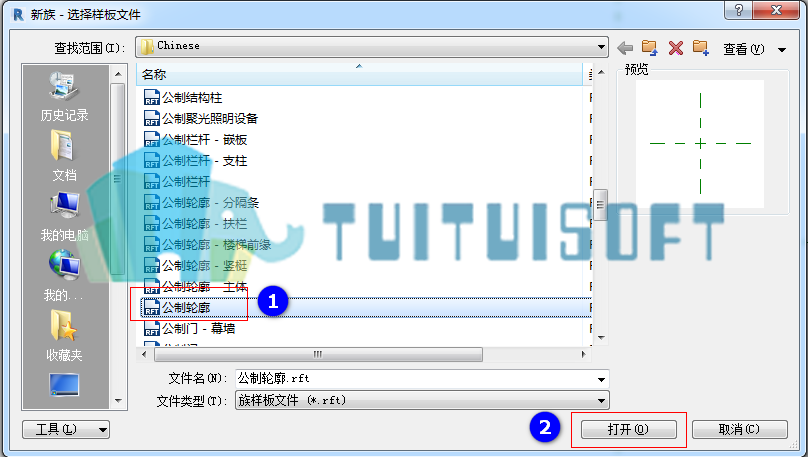This screenshot has width=808, height=457.
Task: Select the file 公制门 - 幕墙
Action: (x=198, y=329)
